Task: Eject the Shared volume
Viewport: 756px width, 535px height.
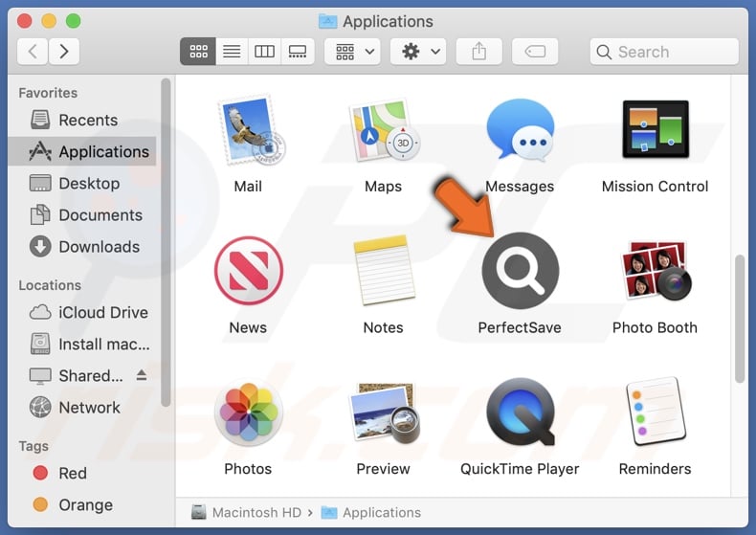Action: pyautogui.click(x=142, y=375)
